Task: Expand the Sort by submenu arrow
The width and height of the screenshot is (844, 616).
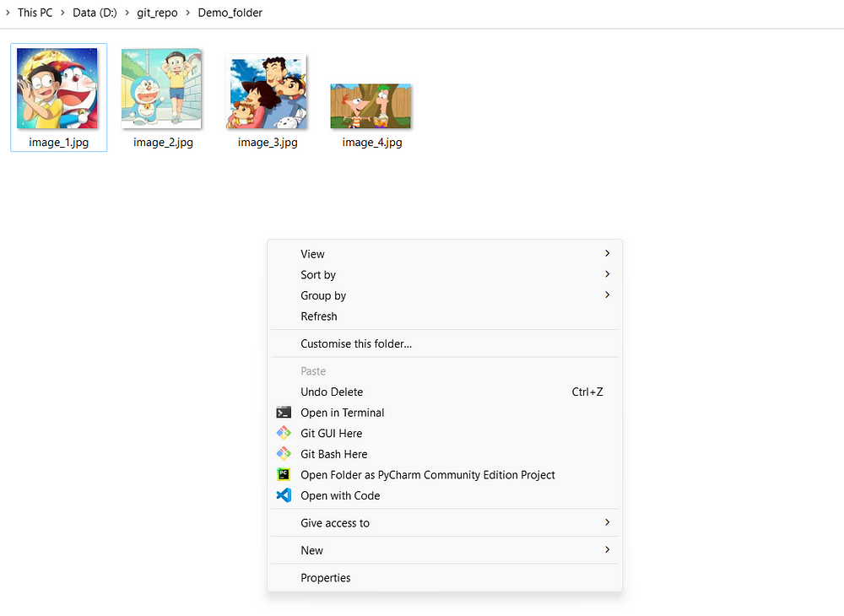Action: pos(607,274)
